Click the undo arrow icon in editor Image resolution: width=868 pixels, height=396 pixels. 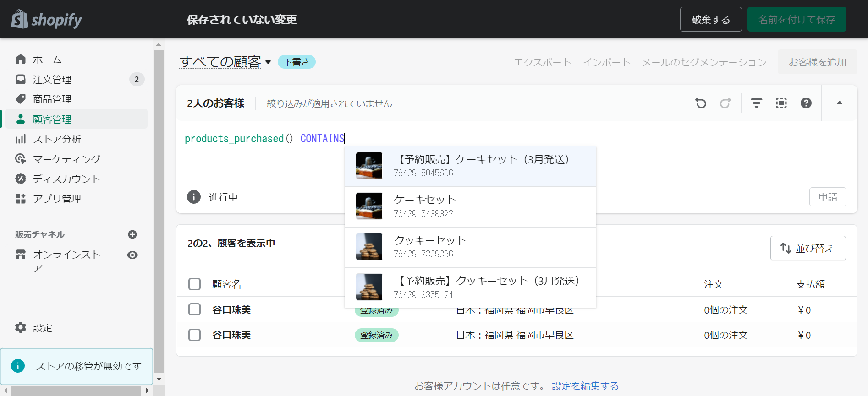point(701,103)
